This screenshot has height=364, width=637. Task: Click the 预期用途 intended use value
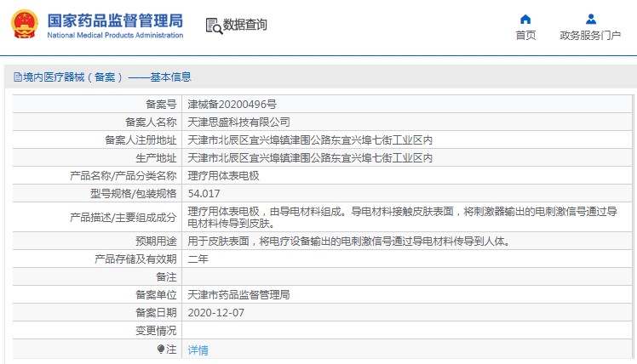point(349,242)
